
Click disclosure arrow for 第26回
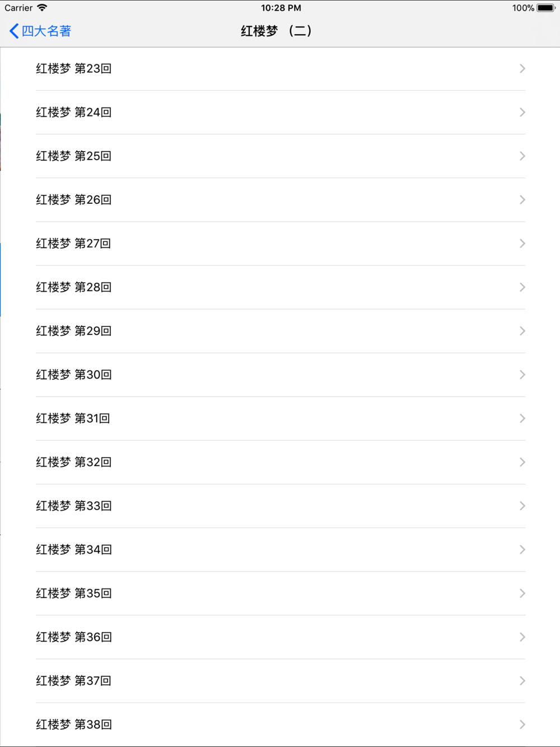tap(522, 200)
